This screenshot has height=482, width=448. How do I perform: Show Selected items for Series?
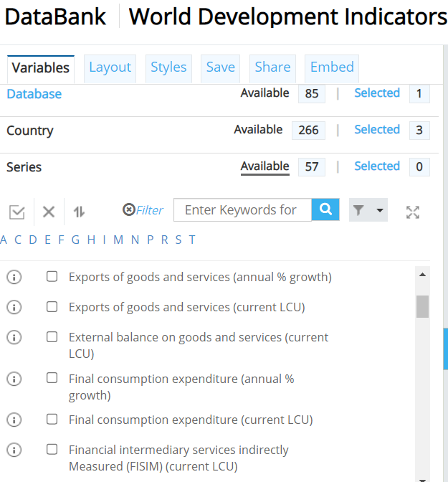pos(377,166)
